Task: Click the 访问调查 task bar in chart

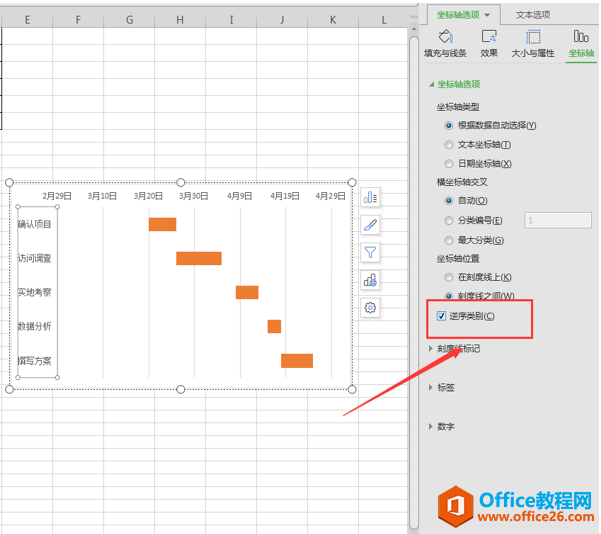Action: point(199,258)
